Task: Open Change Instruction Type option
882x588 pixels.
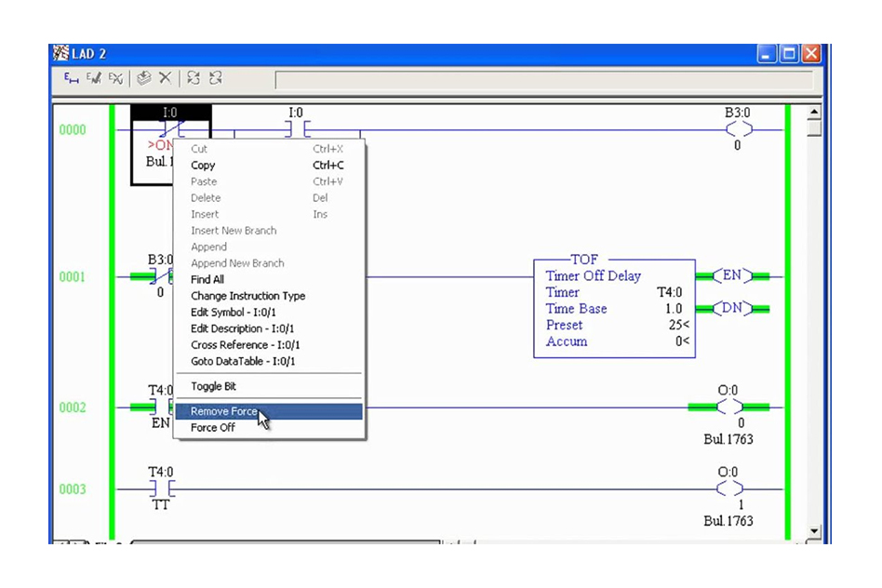Action: coord(247,296)
